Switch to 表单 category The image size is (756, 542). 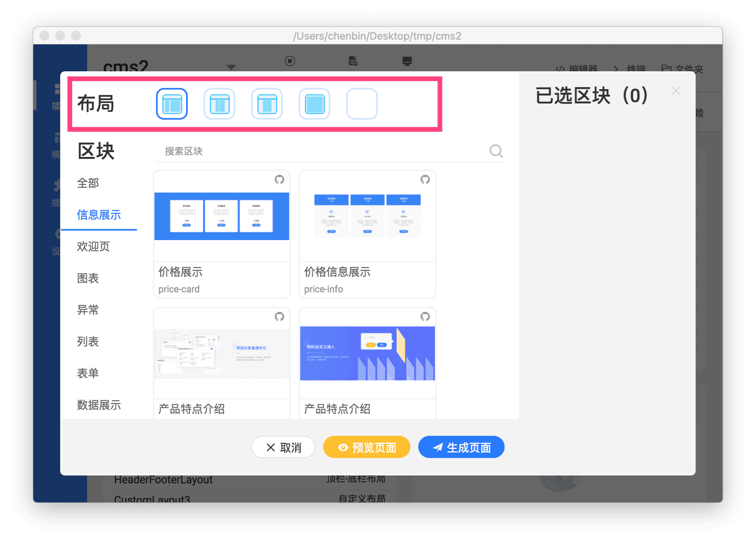[88, 373]
